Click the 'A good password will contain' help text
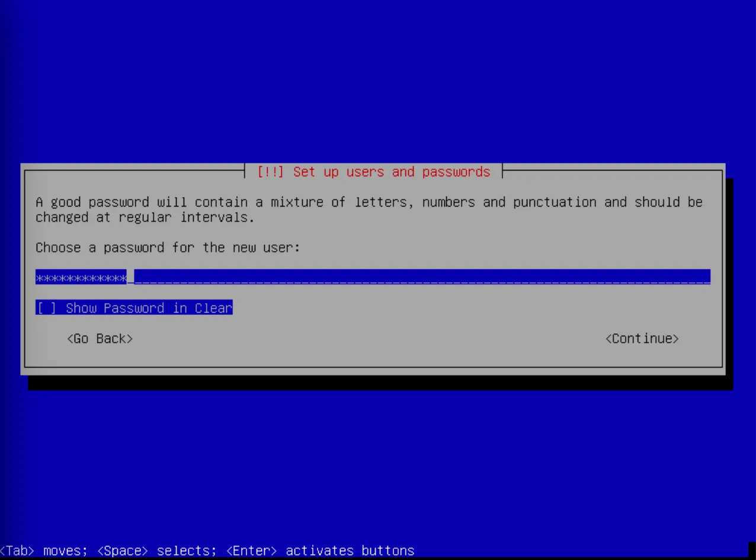The width and height of the screenshot is (756, 560). [369, 210]
